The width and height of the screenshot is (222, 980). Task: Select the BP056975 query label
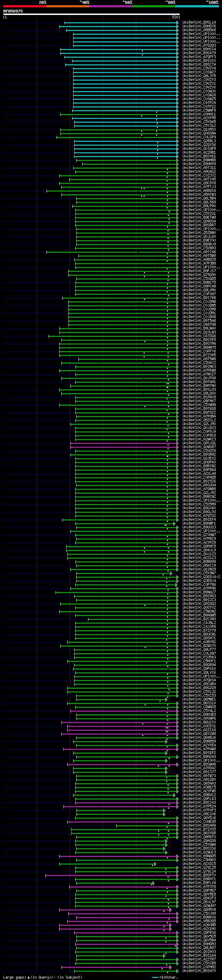(13, 11)
